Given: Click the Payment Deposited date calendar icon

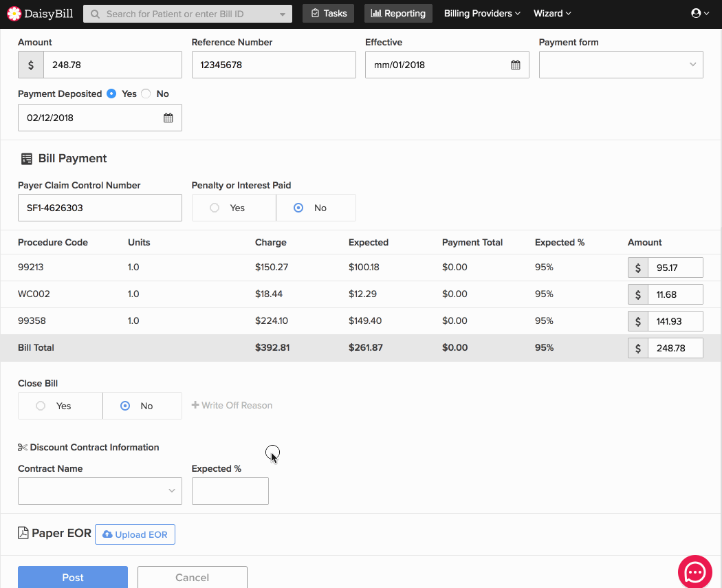Looking at the screenshot, I should click(x=168, y=118).
